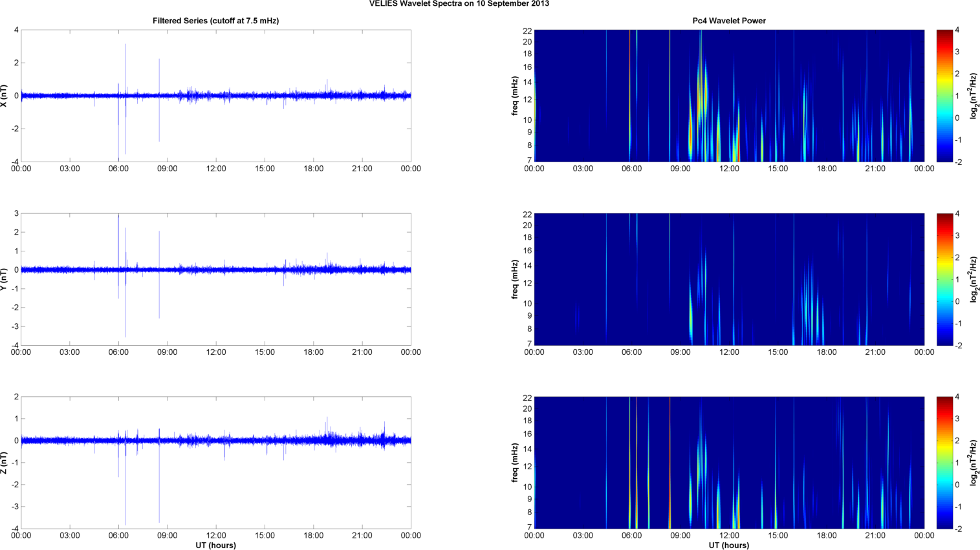Click the 'Z (nT)' axis label
Image resolution: width=980 pixels, height=550 pixels.
(5, 463)
